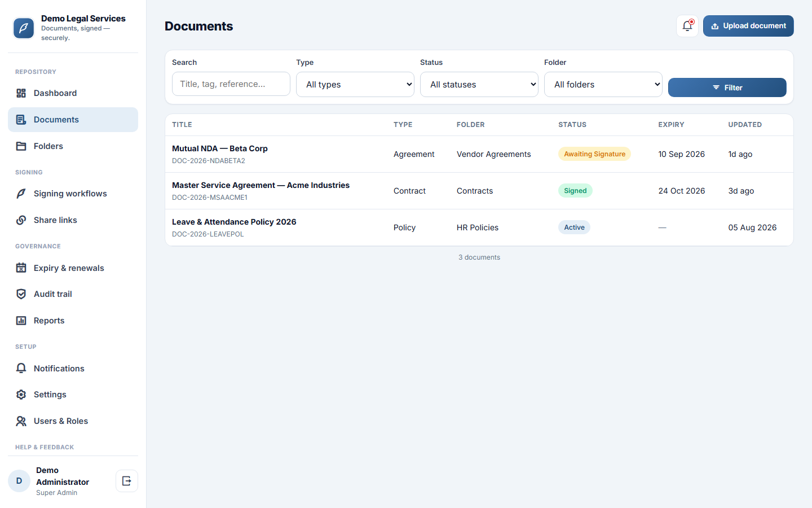Click the EXPIRY column header

(671, 125)
